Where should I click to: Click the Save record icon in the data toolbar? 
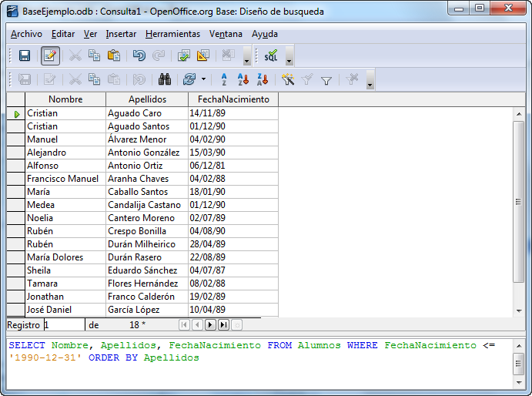[x=25, y=79]
